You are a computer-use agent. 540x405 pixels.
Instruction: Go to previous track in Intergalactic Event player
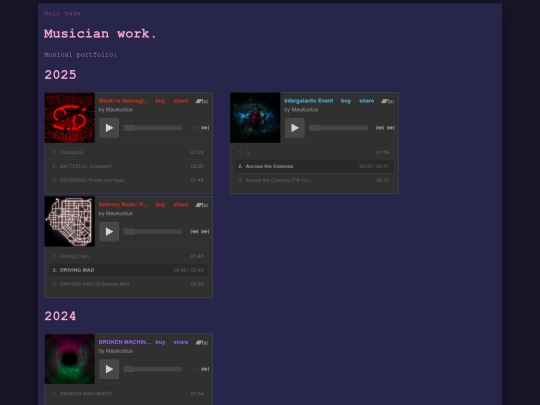tap(380, 128)
